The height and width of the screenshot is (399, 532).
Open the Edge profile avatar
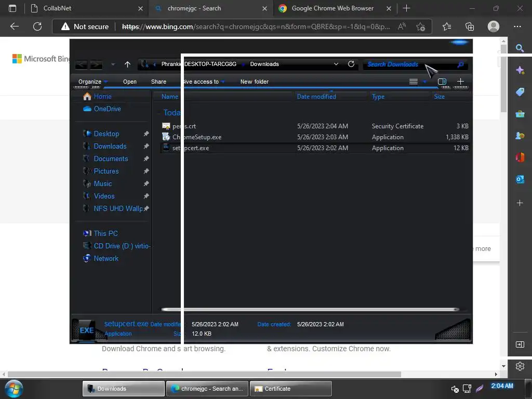tap(494, 26)
